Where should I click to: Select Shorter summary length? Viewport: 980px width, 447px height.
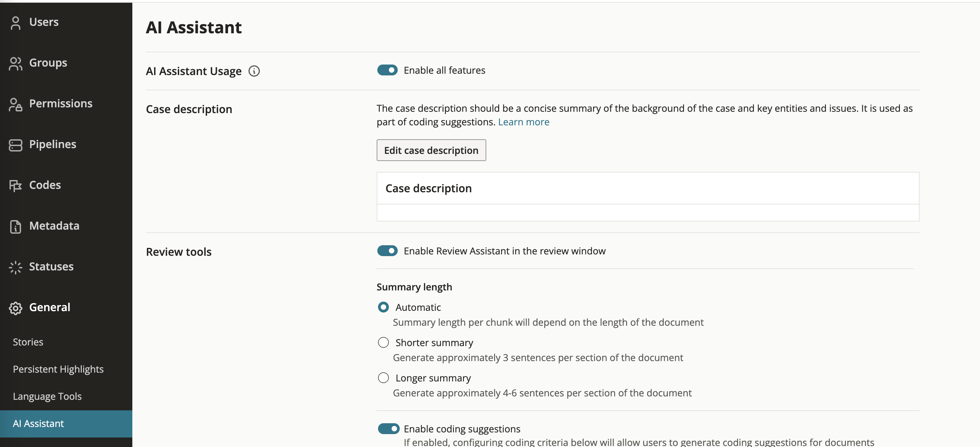(x=383, y=342)
